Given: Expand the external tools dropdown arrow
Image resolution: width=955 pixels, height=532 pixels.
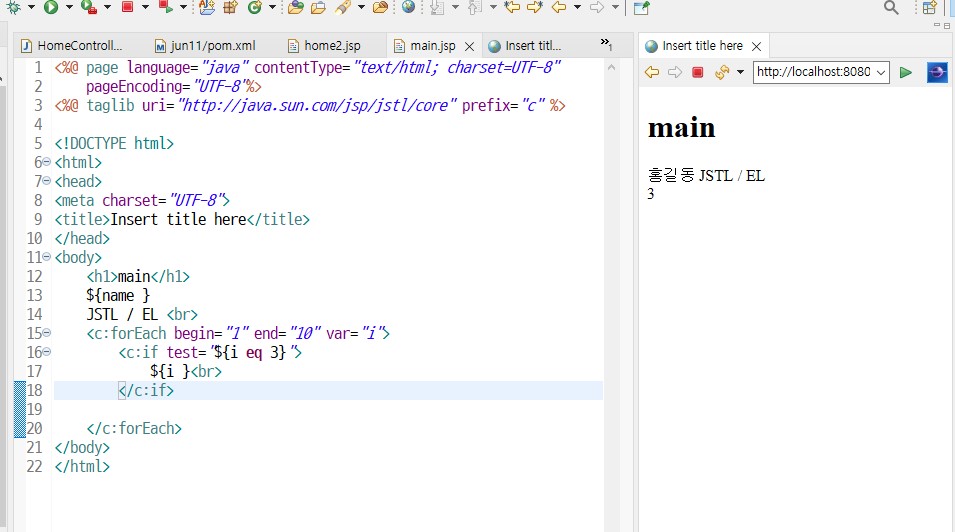Looking at the screenshot, I should 107,7.
